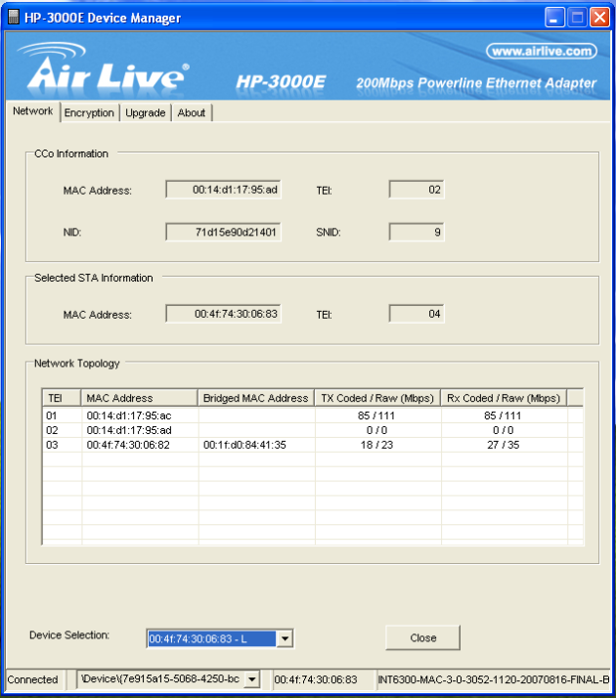Close the window with the red X
This screenshot has width=616, height=698.
coord(600,18)
